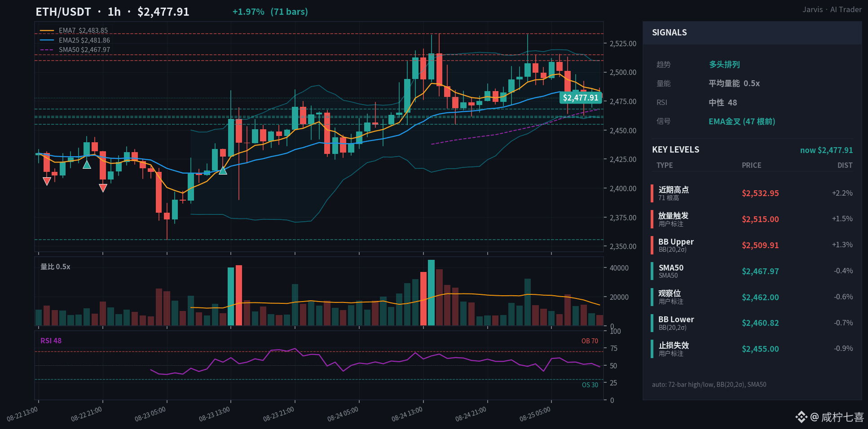Click the EMA25 $2,481.86 legend text
This screenshot has height=429, width=868.
[84, 40]
